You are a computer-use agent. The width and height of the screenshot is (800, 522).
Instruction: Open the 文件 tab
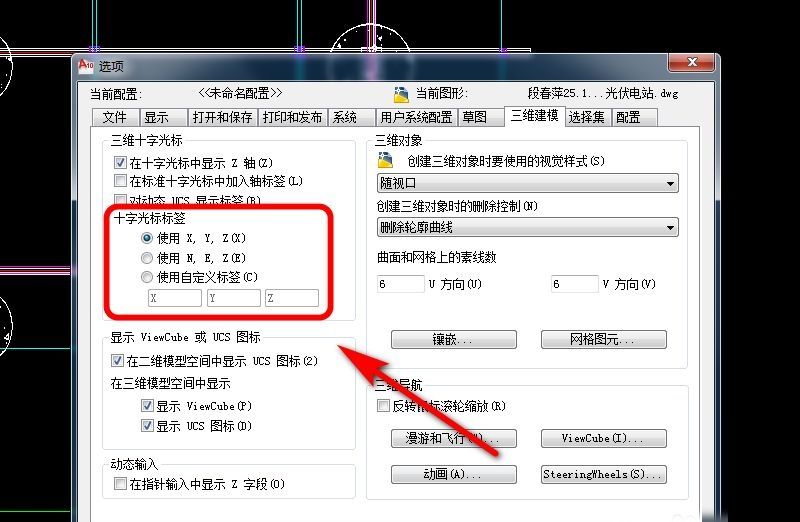point(115,117)
